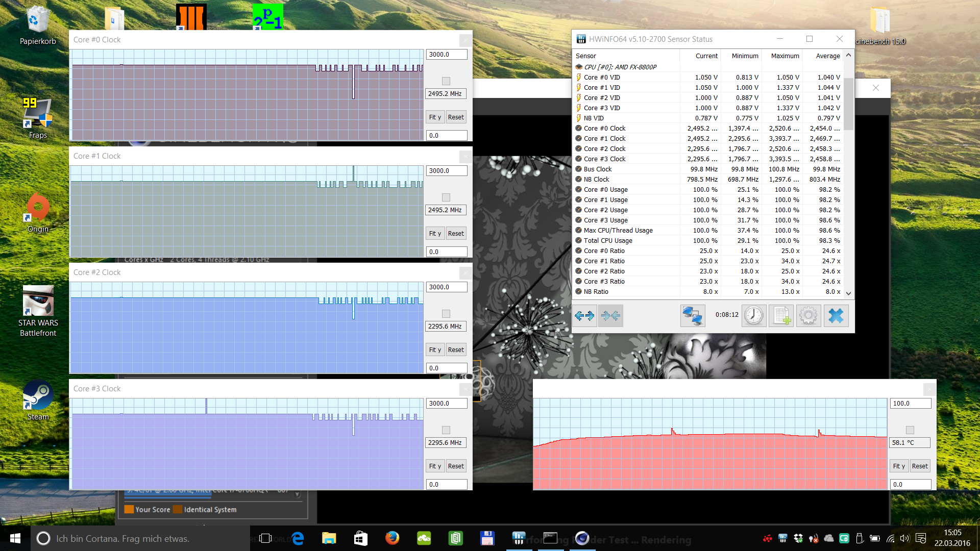Open the Fraps desktop shortcut
Screen dimensions: 980x551
pyautogui.click(x=38, y=118)
